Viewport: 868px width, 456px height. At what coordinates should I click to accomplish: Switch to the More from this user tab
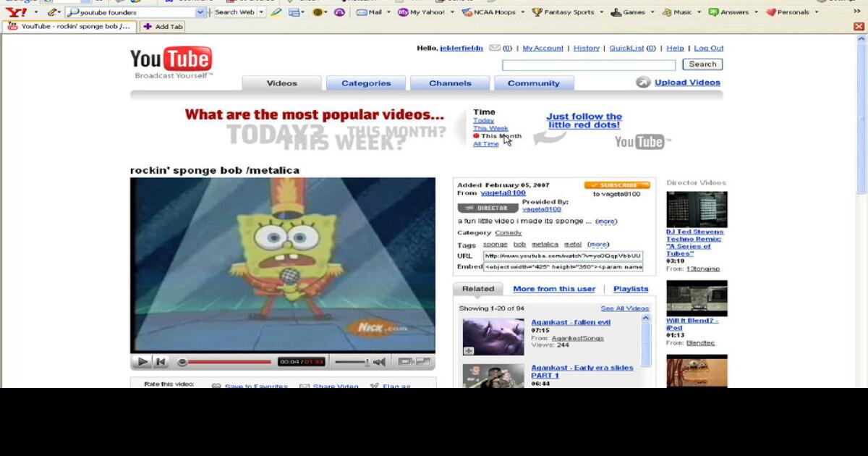tap(554, 289)
